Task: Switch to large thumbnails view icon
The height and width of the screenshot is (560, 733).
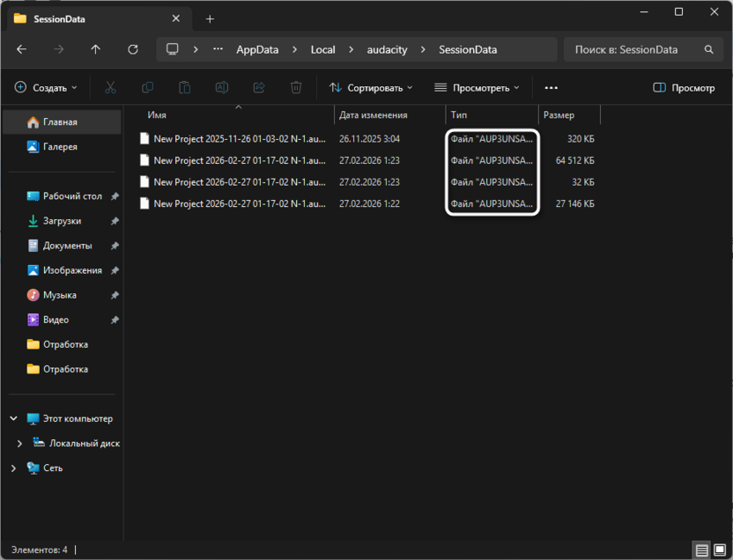Action: pyautogui.click(x=719, y=550)
